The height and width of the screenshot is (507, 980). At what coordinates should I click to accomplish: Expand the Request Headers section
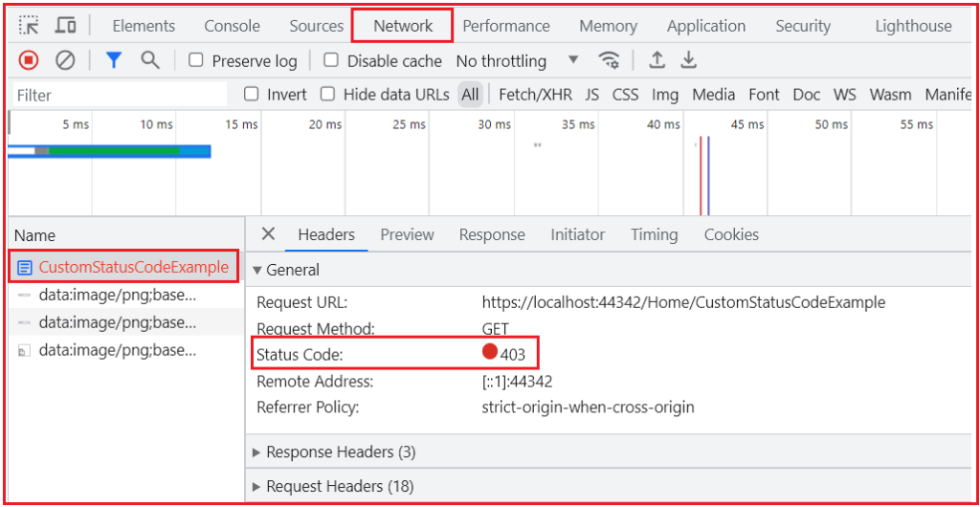point(332,486)
